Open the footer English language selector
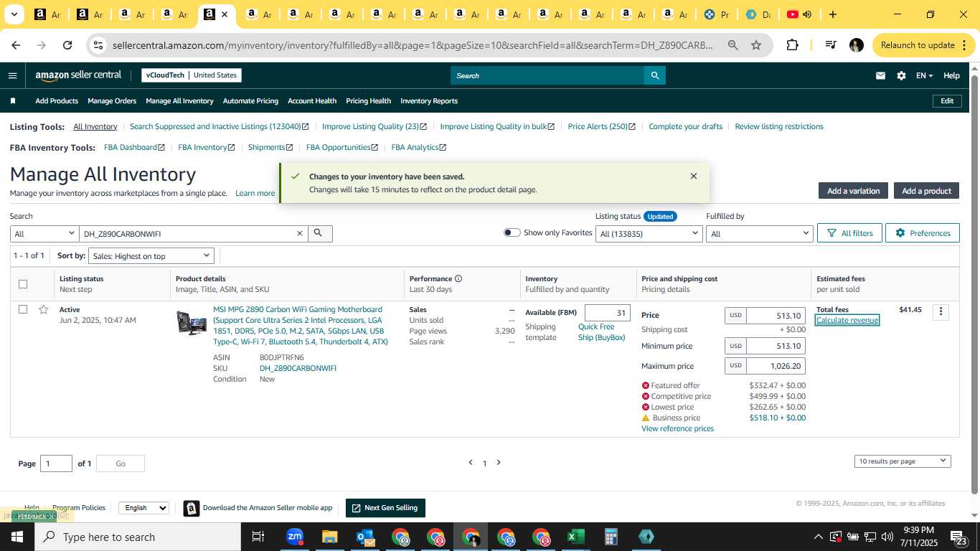Viewport: 980px width, 551px height. click(143, 507)
